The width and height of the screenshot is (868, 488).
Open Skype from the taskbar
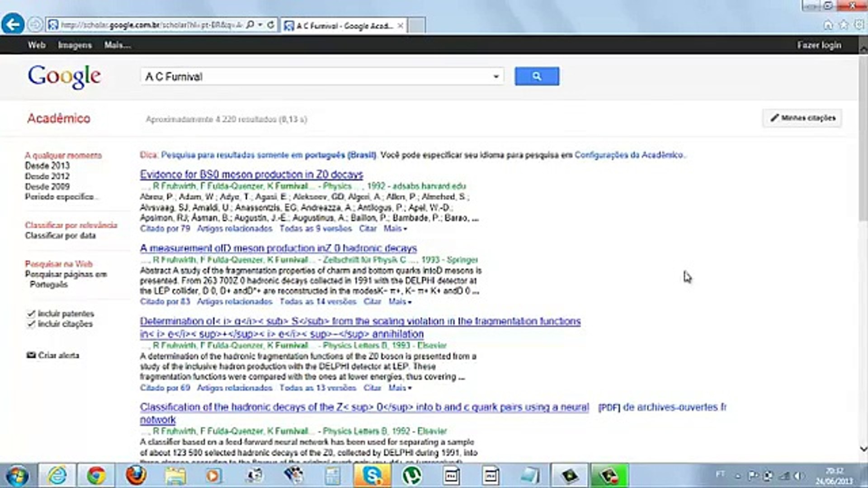[373, 475]
